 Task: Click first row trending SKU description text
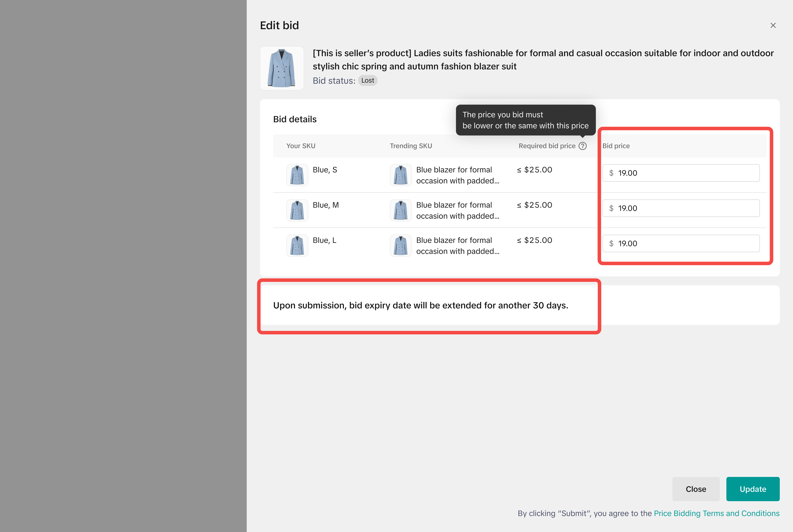coord(457,175)
